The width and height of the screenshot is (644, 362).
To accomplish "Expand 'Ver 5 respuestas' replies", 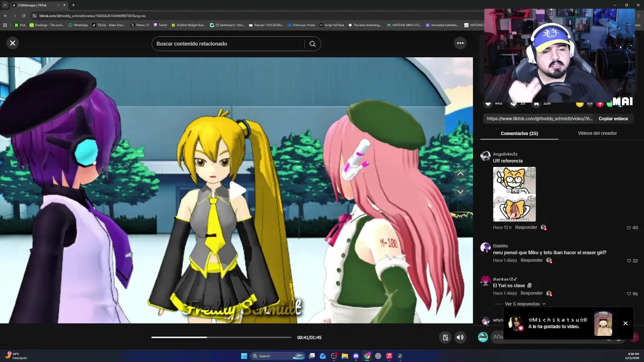I will 525,304.
